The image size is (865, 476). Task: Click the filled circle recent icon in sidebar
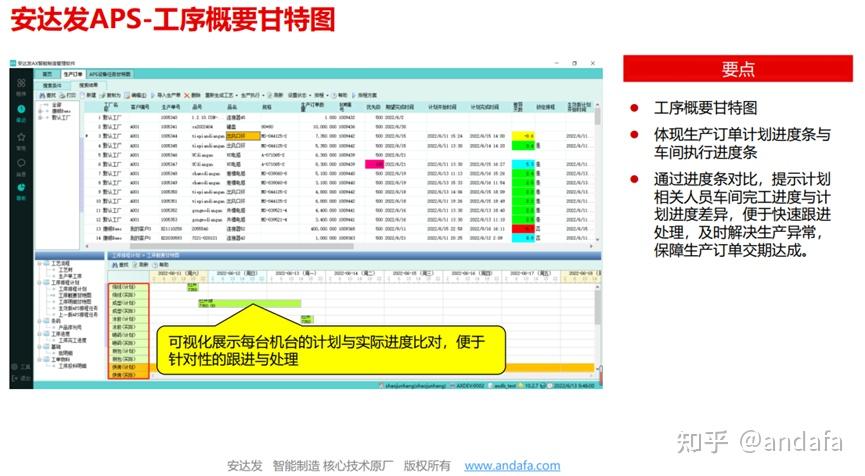21,109
